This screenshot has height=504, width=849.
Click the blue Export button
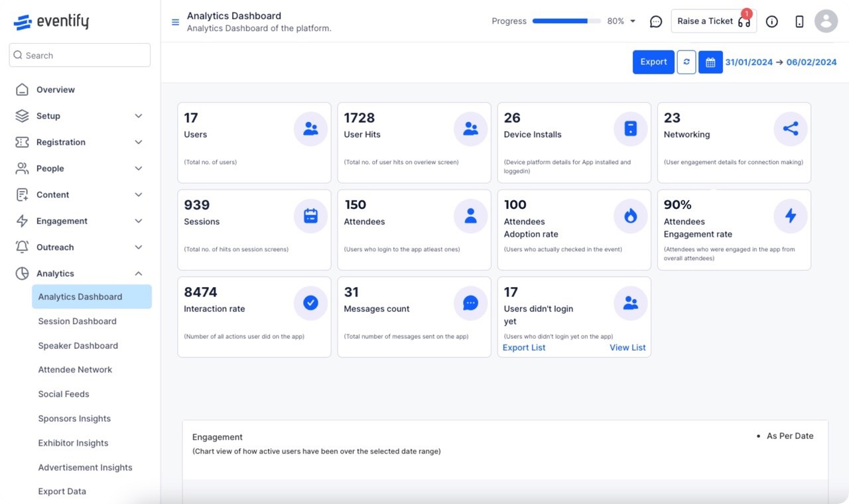[x=653, y=62]
